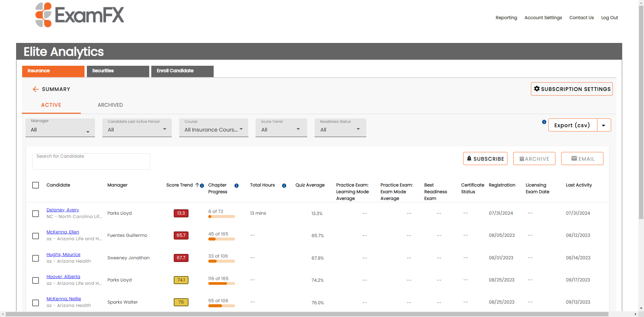This screenshot has height=317, width=644.
Task: Expand the Readiness Status dropdown
Action: pos(340,128)
